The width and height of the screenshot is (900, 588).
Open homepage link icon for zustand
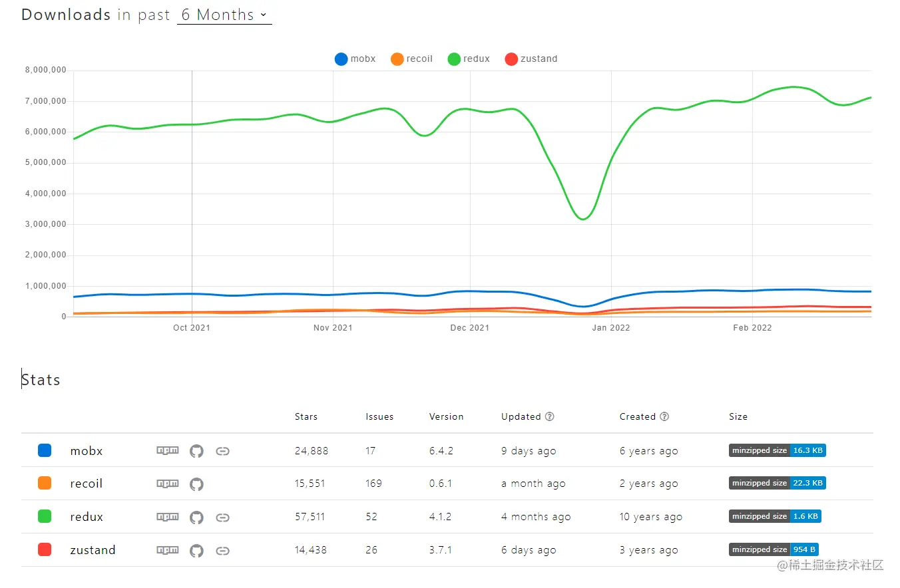223,551
